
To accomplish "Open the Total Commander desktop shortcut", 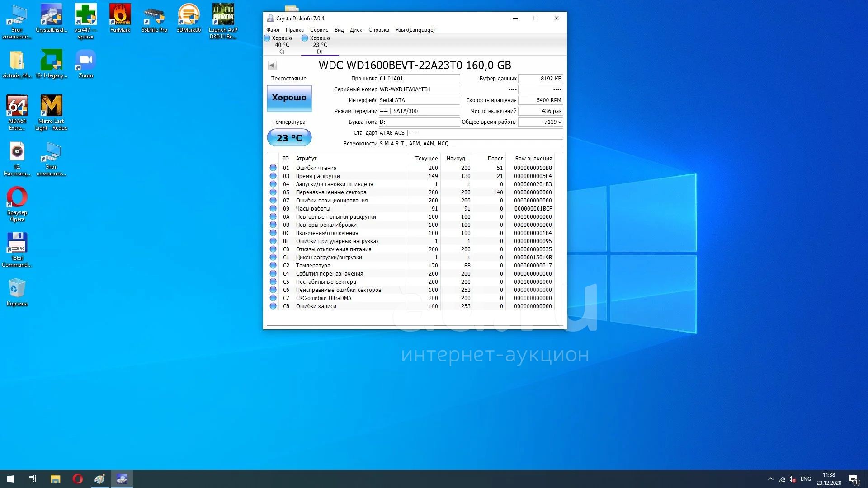I will pos(17,249).
